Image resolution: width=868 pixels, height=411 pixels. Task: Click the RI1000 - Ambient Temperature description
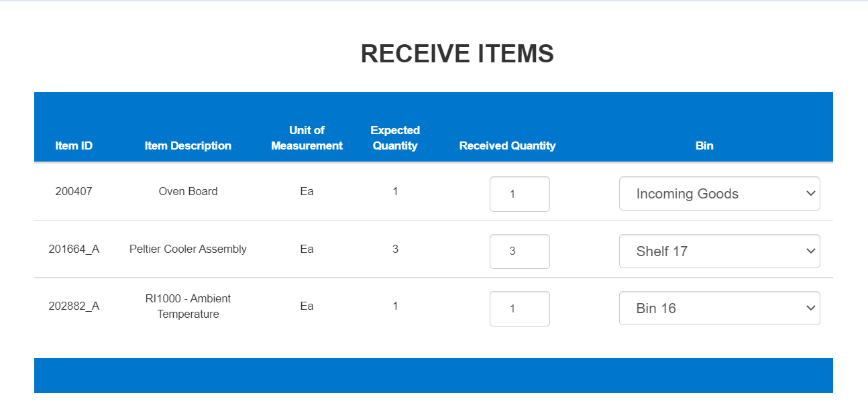click(x=188, y=306)
